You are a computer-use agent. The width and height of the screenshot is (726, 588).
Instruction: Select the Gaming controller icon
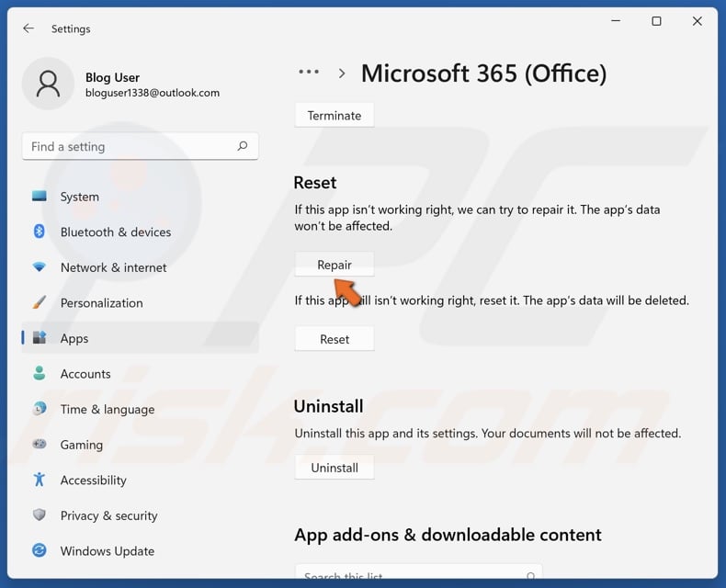tap(40, 445)
